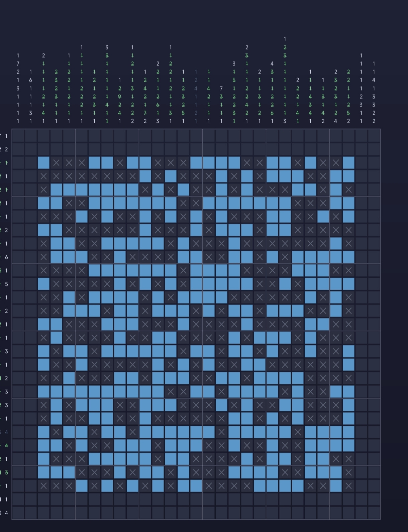Image resolution: width=408 pixels, height=532 pixels.
Task: Click the row clue '6' on the left edge
Action: tap(6, 257)
